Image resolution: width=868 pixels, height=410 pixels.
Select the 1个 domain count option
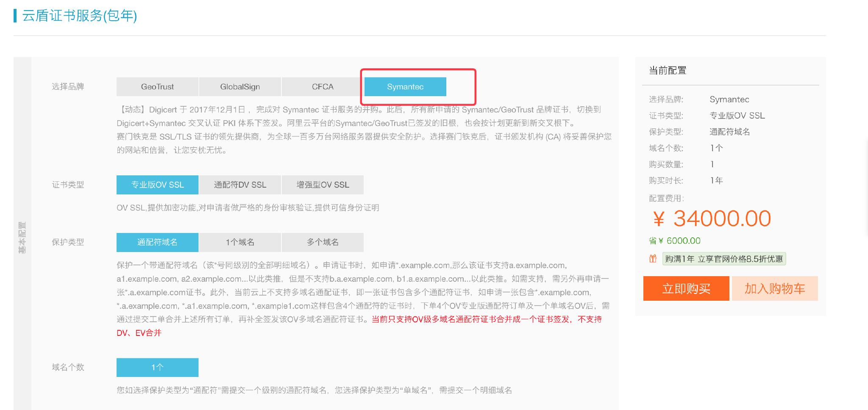click(157, 367)
